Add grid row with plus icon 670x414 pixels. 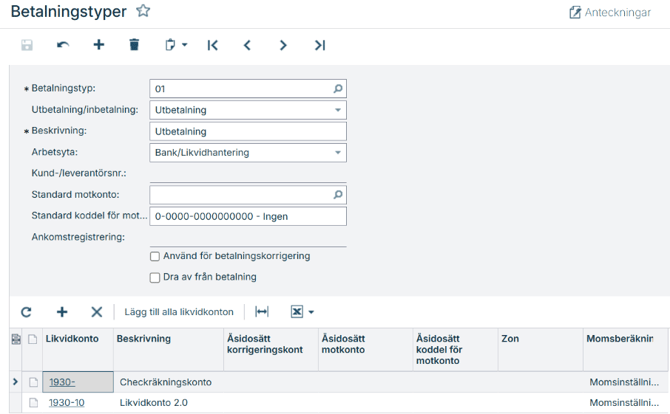(x=62, y=312)
